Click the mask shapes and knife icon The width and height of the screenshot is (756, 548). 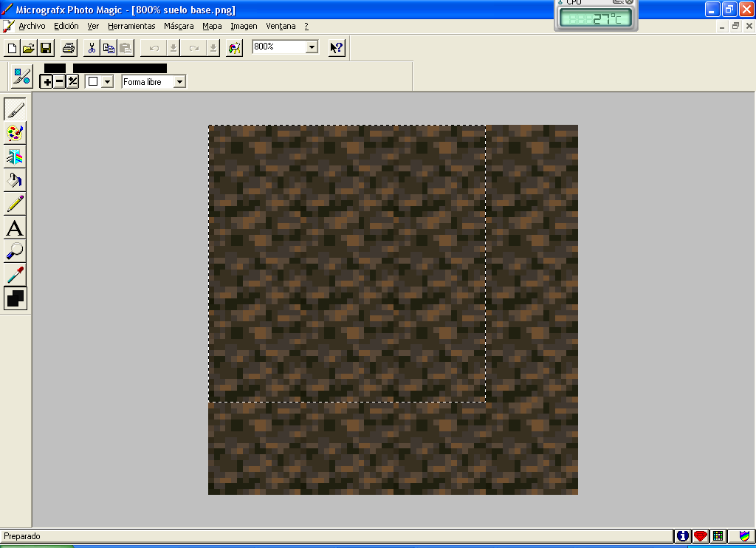tap(21, 76)
